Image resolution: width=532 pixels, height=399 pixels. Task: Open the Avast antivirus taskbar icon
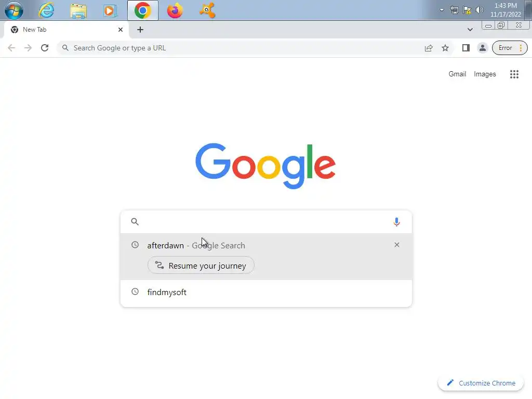click(x=207, y=10)
